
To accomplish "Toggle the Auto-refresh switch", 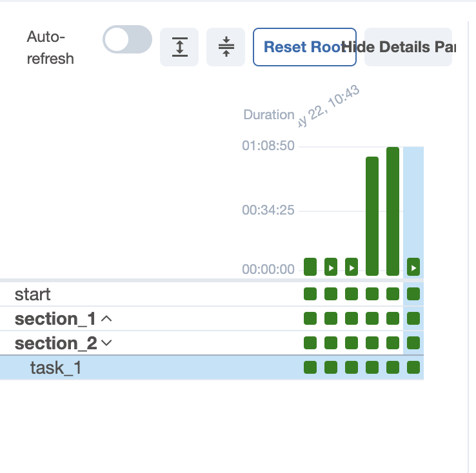I will coord(127,40).
